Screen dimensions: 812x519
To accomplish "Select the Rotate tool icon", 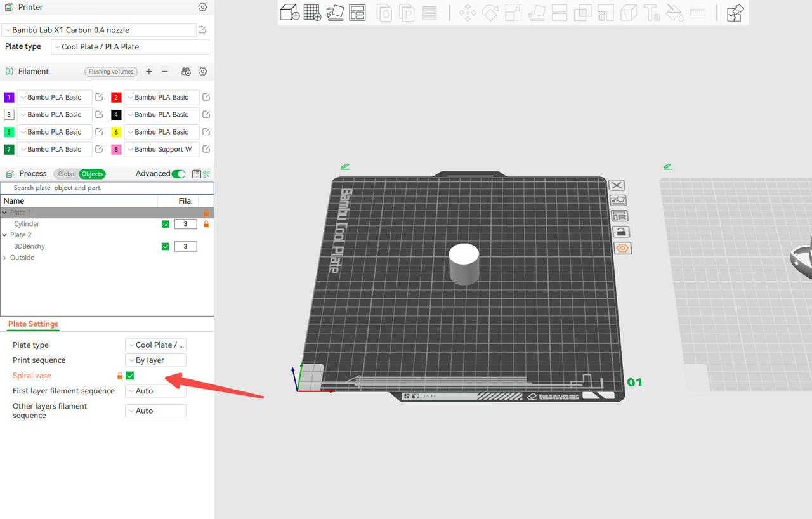I will point(490,13).
